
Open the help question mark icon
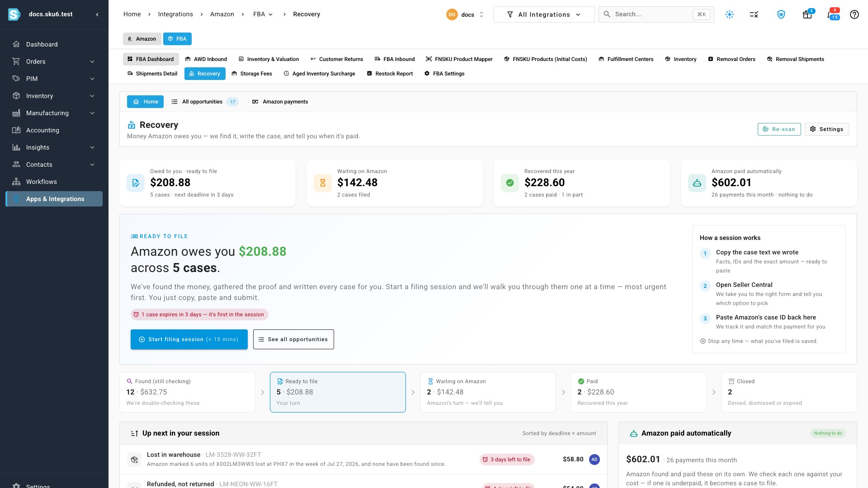coord(854,14)
